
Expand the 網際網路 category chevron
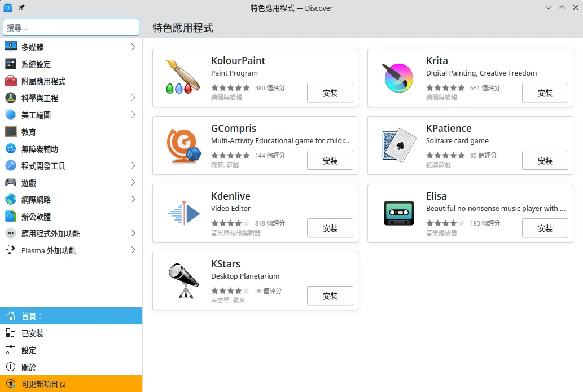[x=133, y=199]
